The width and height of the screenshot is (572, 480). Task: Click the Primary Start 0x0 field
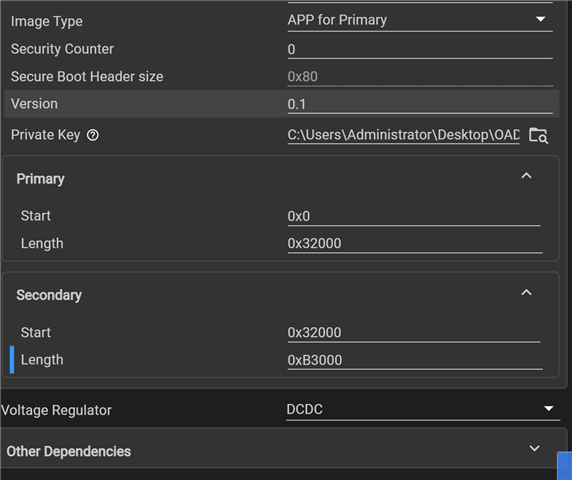click(414, 216)
